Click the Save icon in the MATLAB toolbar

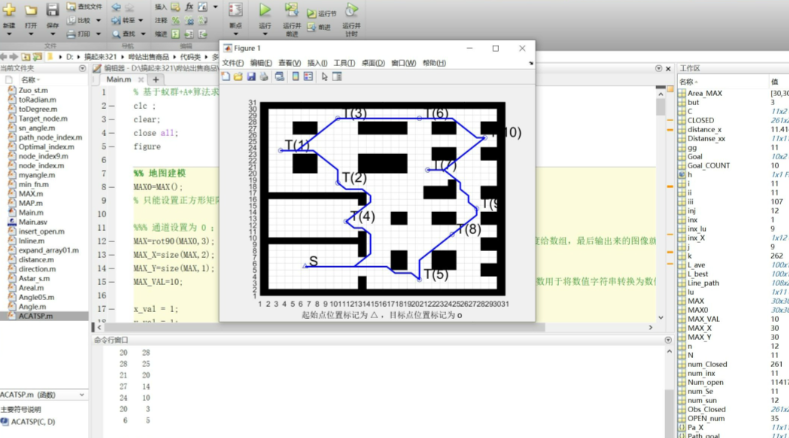[x=51, y=12]
